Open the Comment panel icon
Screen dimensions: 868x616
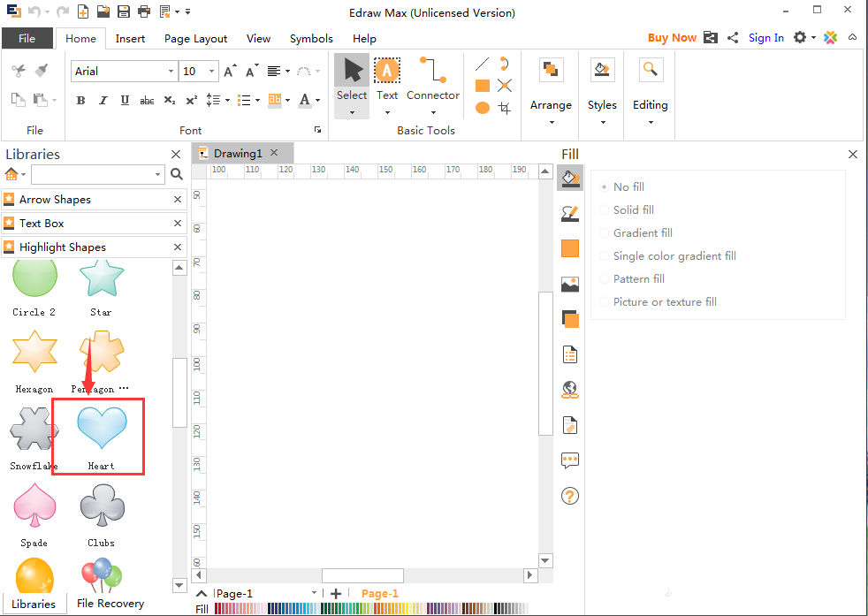(x=569, y=460)
